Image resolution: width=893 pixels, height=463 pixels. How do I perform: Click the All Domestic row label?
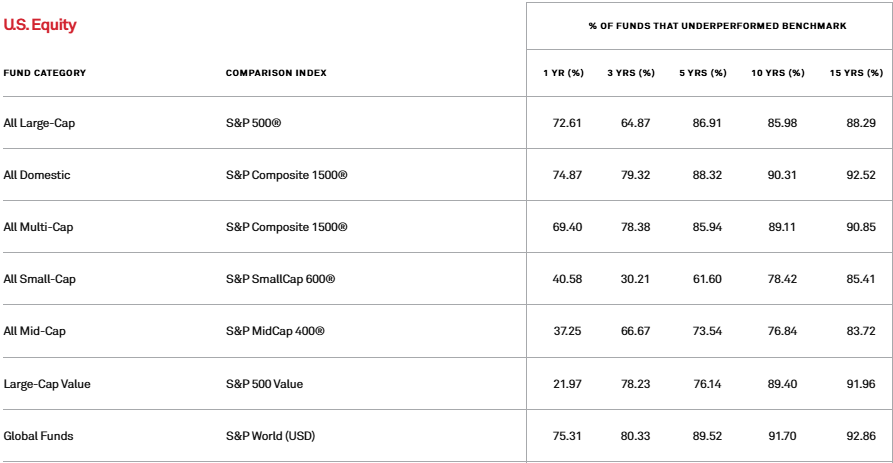(x=37, y=175)
